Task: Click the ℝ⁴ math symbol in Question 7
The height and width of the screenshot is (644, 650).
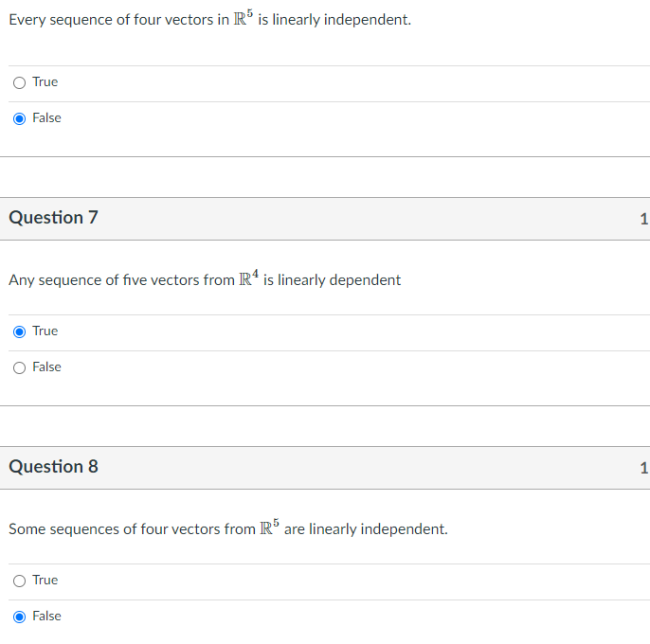Action: (248, 277)
